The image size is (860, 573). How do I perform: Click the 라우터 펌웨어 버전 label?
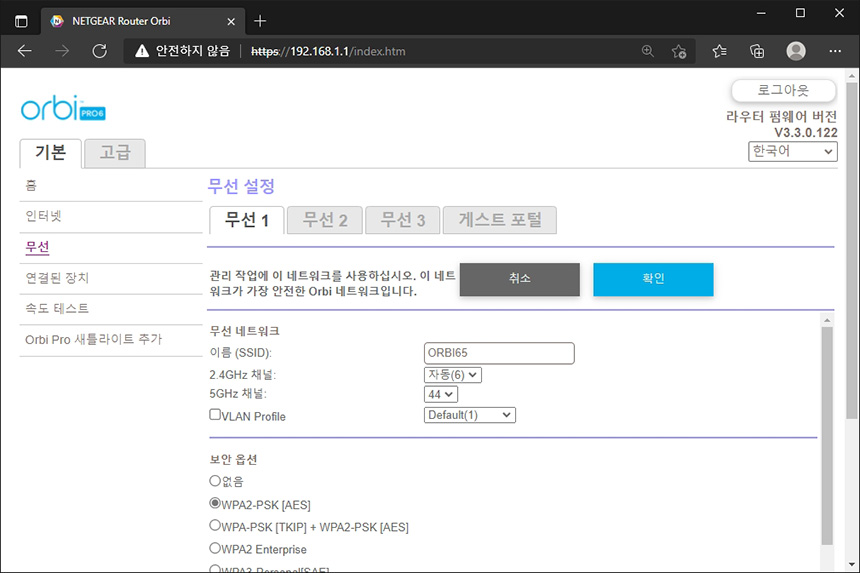pyautogui.click(x=782, y=117)
